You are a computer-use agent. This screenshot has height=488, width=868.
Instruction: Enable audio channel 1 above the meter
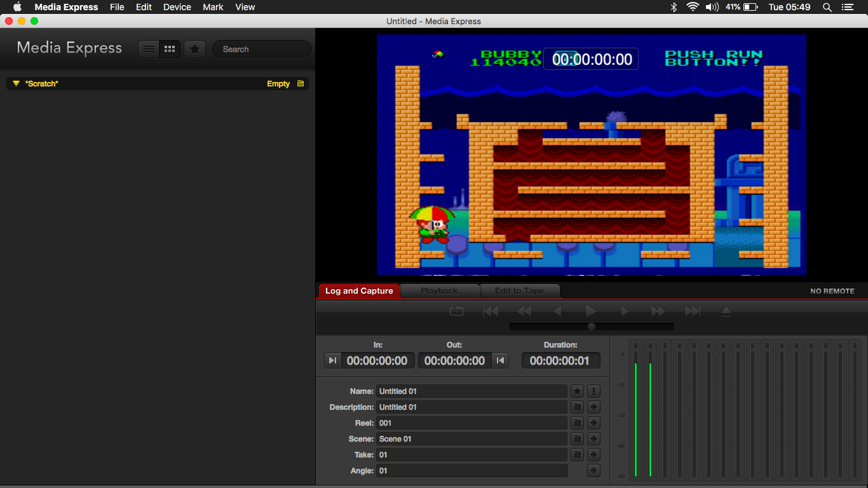[635, 345]
